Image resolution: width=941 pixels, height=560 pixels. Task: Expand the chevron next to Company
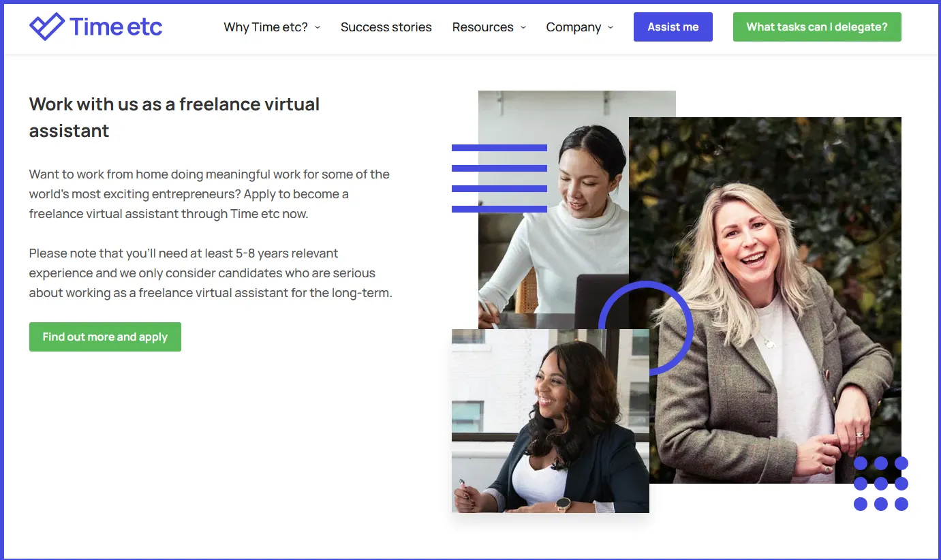pyautogui.click(x=611, y=27)
